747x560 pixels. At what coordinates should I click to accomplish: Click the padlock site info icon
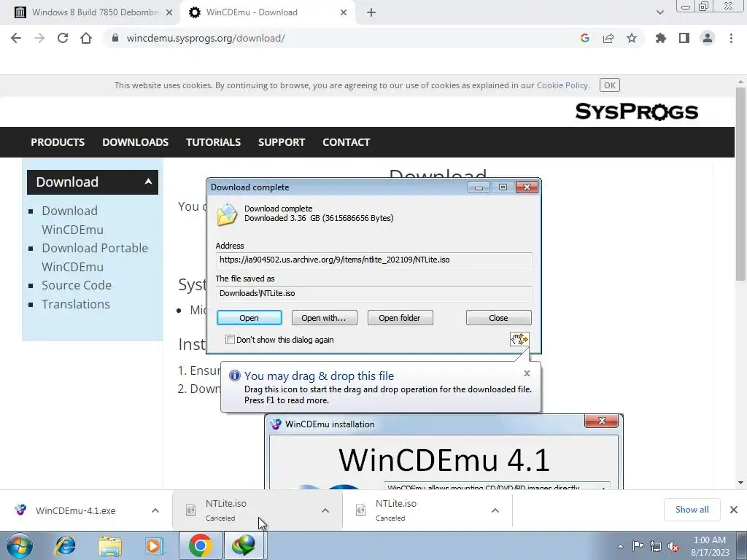pos(115,38)
